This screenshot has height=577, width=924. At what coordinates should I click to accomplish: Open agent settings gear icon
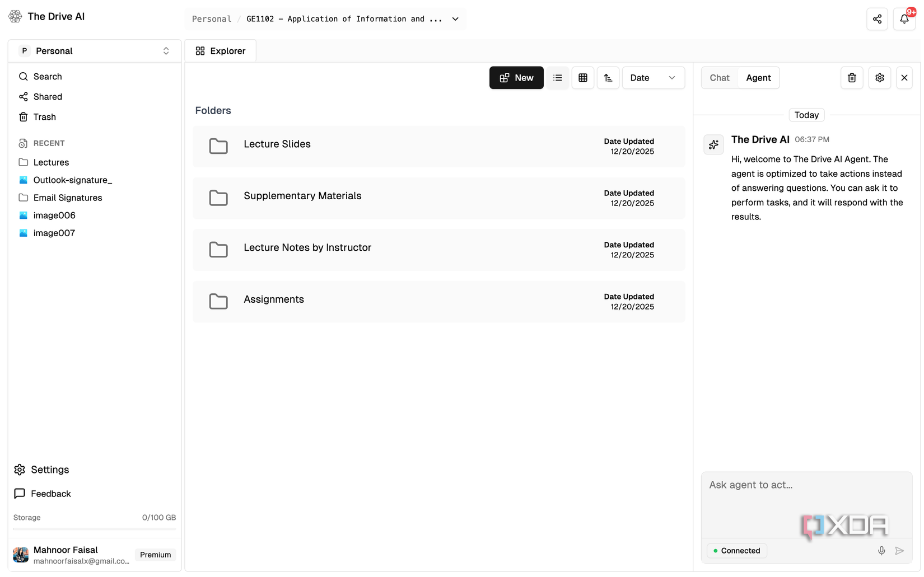pyautogui.click(x=879, y=78)
